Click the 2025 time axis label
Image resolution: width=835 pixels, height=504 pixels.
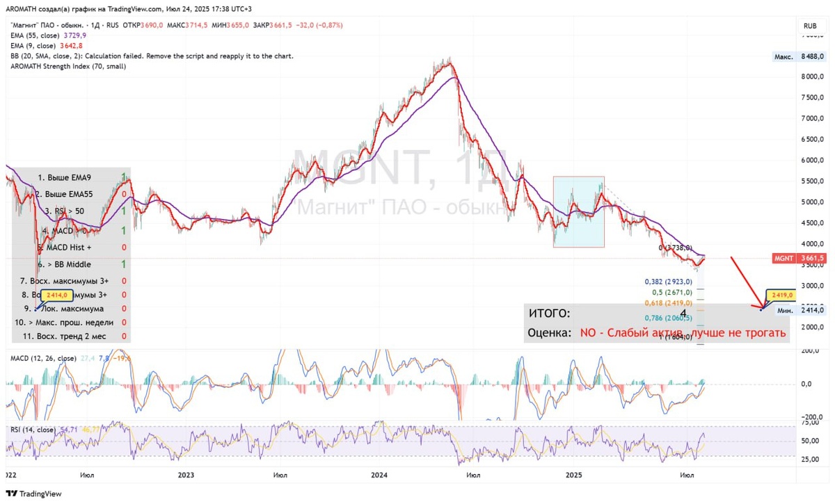coord(574,475)
